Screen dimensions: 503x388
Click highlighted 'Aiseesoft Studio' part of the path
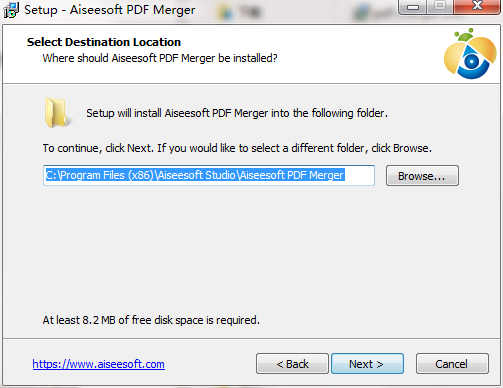(196, 175)
